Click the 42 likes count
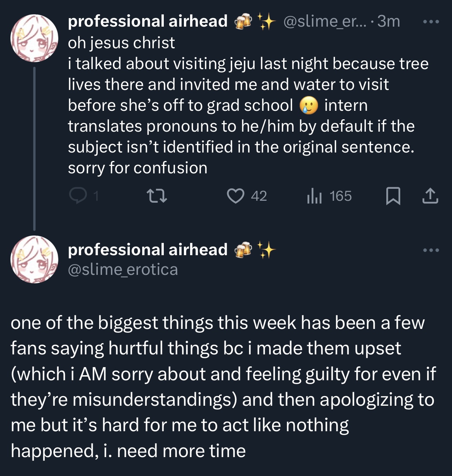Viewport: 452px width, 476px height. pos(259,196)
